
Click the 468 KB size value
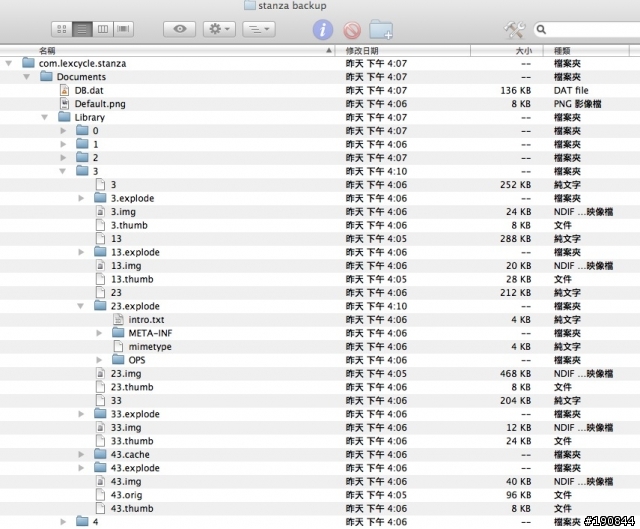(x=516, y=373)
